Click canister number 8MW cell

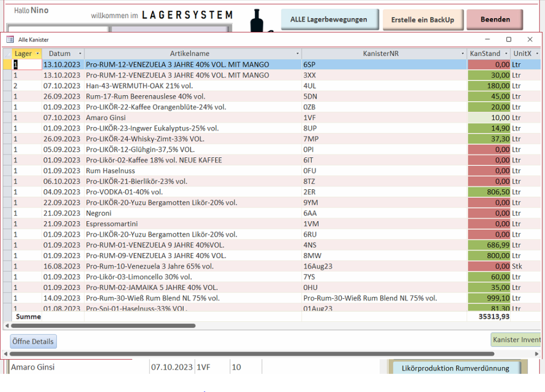click(384, 255)
